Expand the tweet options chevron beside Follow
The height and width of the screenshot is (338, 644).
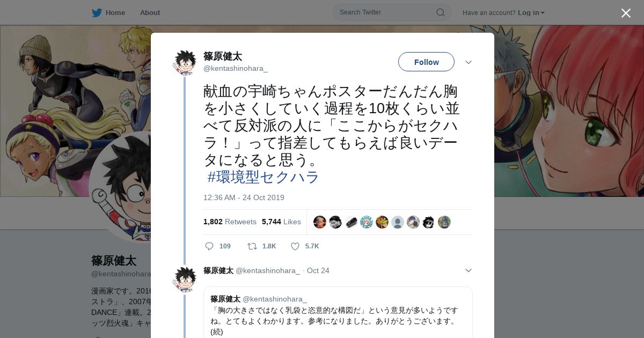click(x=468, y=62)
